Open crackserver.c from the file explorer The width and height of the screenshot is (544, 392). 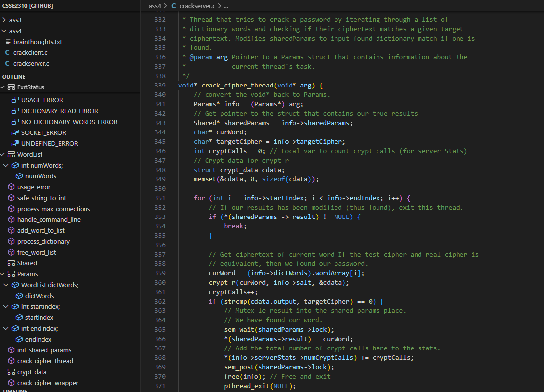pyautogui.click(x=31, y=63)
